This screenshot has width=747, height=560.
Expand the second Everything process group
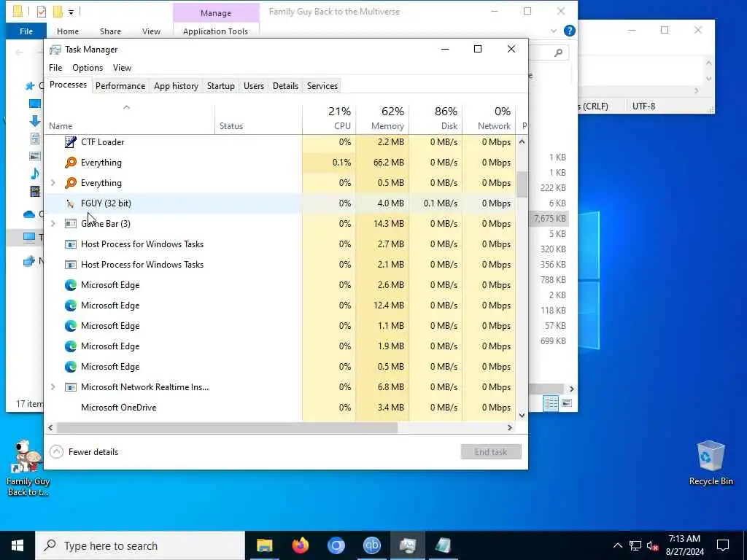[53, 183]
